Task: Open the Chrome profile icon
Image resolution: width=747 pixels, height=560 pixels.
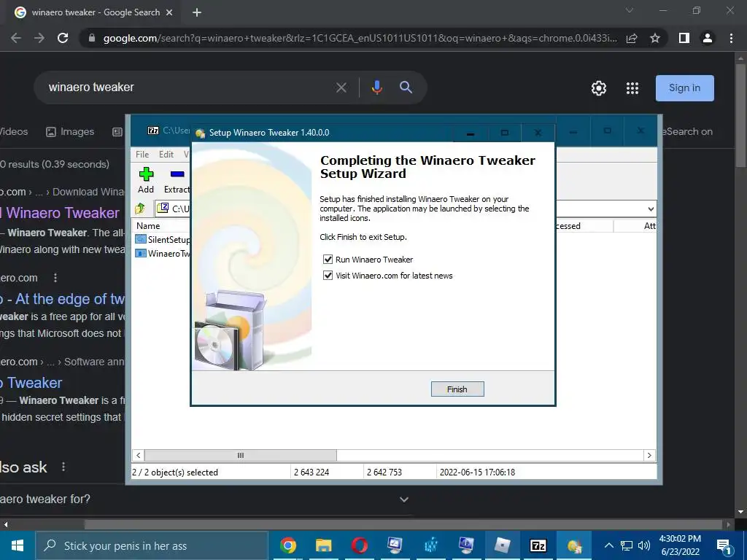Action: pos(708,38)
